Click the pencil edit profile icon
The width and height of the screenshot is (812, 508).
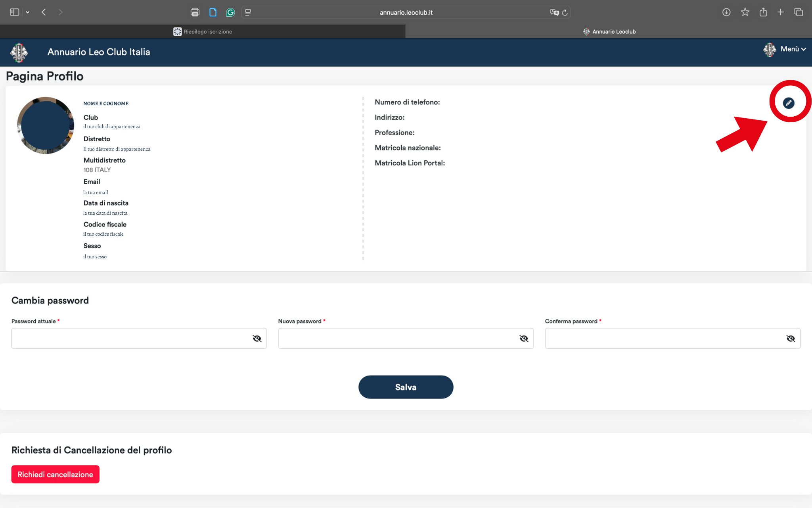point(789,103)
